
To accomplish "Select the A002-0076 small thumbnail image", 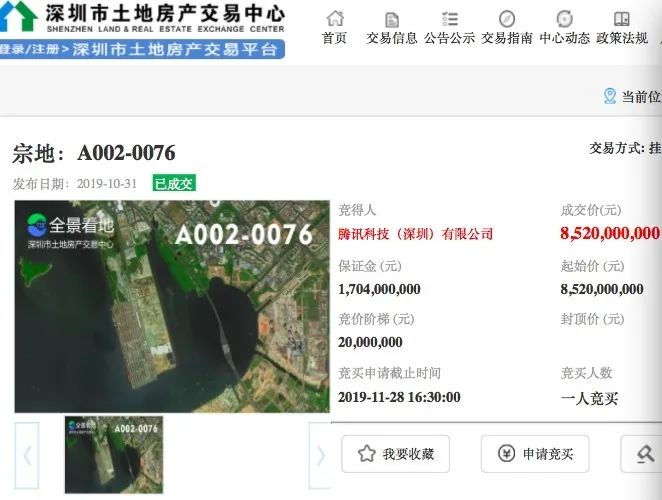I will click(113, 455).
